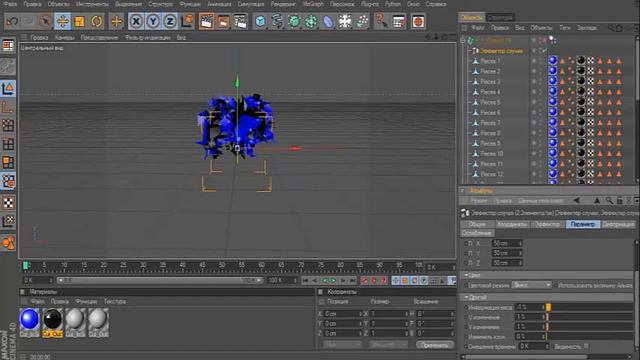
Task: Collapse the Цвет section in attributes
Action: click(466, 275)
